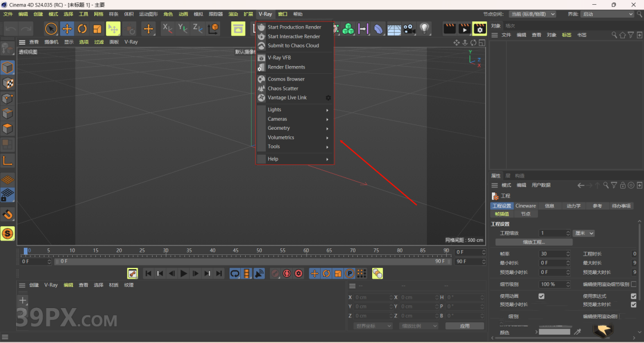Toggle the 编辑使用渲染细节级别 checkbox

coord(633,284)
